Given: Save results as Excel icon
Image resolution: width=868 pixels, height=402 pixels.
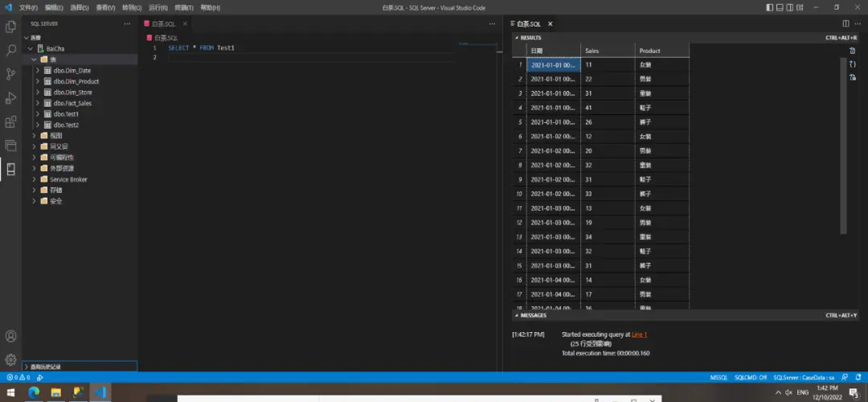Looking at the screenshot, I should [x=853, y=77].
